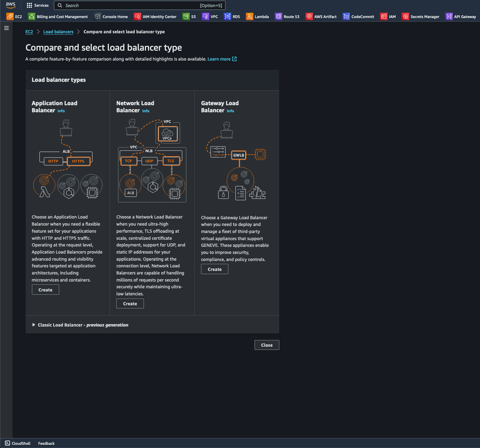480x448 pixels.
Task: Open Console Home shortcut
Action: coord(111,17)
